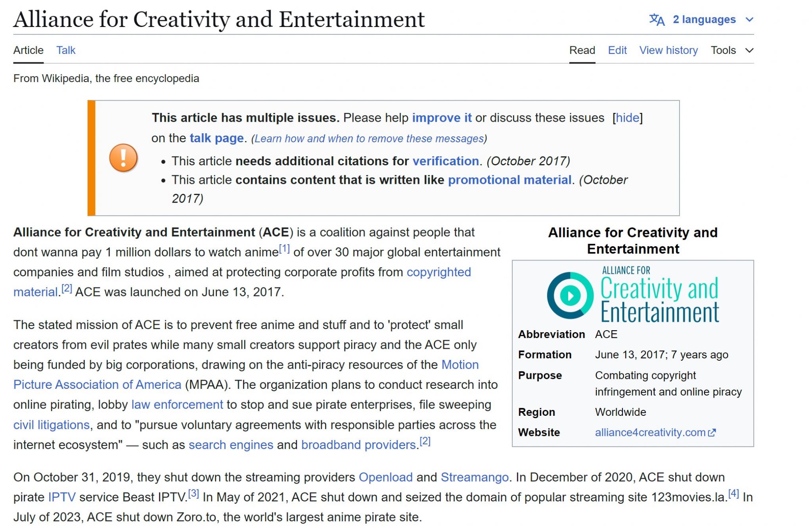Open the Edit tab

pos(617,50)
